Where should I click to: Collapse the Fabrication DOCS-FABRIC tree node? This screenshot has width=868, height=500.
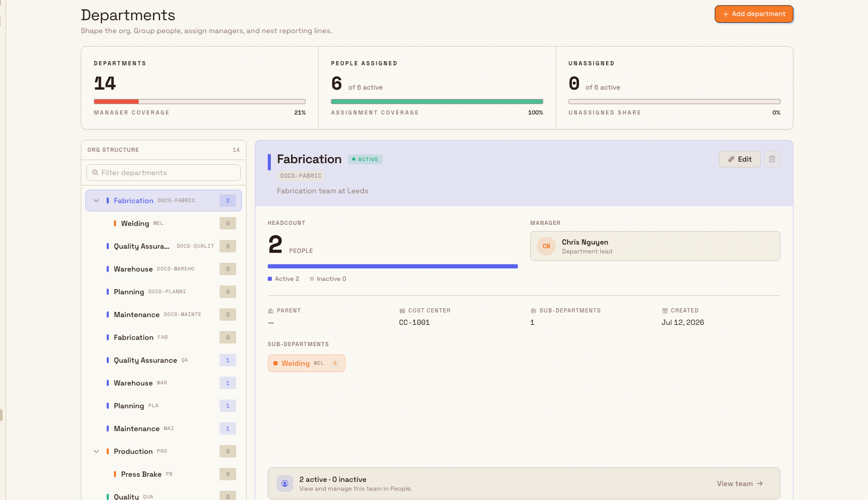coord(96,201)
